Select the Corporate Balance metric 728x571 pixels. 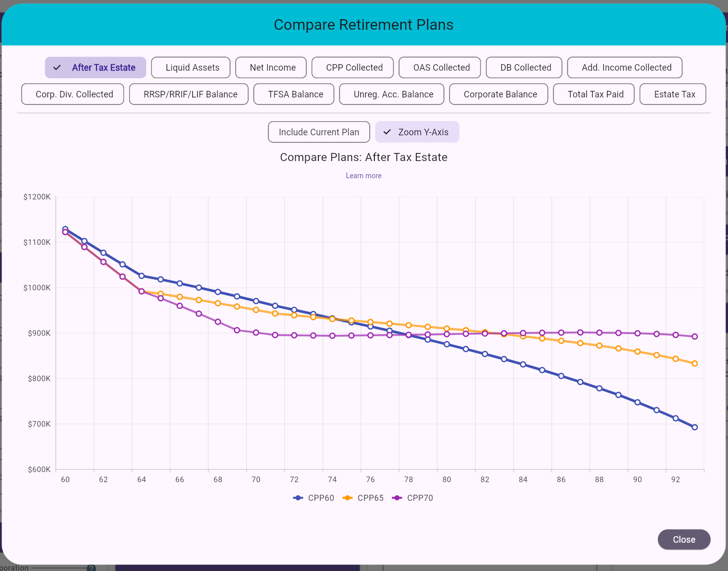click(498, 94)
